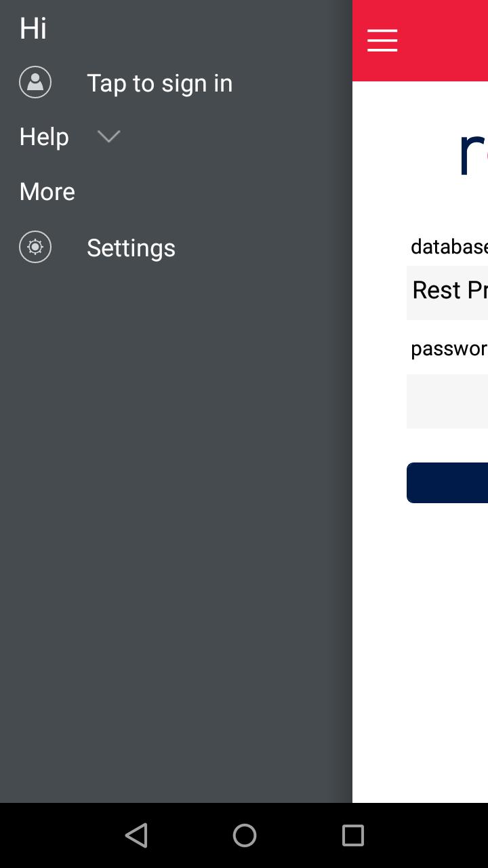Click the database label text
The image size is (488, 868).
pyautogui.click(x=449, y=246)
